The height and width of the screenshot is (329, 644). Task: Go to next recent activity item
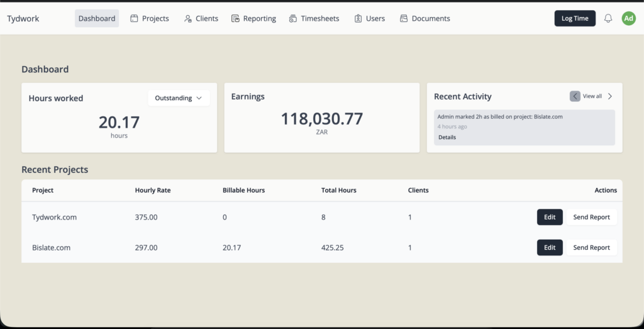(609, 96)
